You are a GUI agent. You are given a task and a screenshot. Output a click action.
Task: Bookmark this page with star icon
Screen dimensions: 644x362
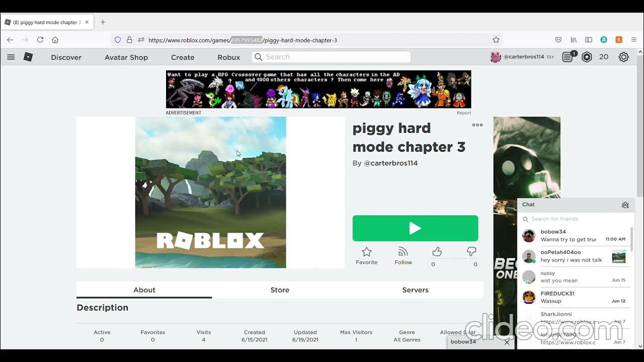[x=496, y=40]
